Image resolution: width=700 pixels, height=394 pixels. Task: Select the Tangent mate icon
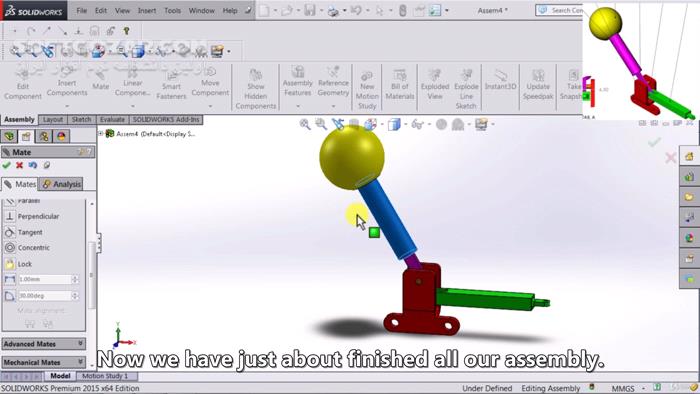coord(9,232)
